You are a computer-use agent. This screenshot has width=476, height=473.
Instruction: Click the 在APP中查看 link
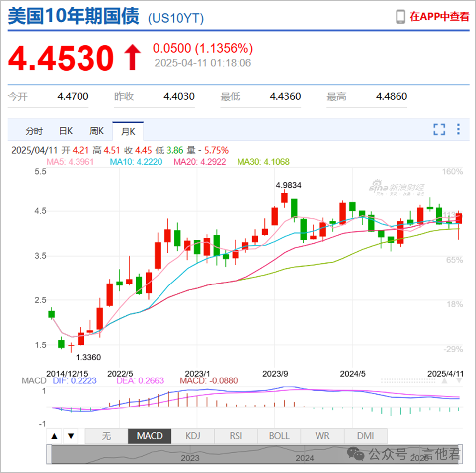coord(439,16)
